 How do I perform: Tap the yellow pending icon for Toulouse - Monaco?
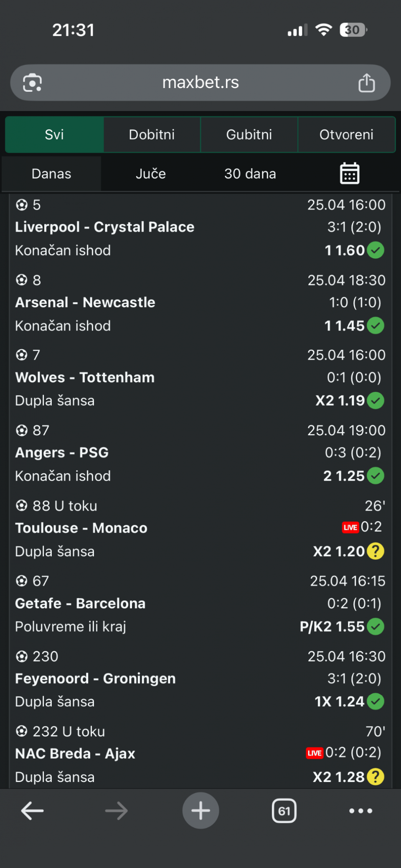[x=376, y=551]
